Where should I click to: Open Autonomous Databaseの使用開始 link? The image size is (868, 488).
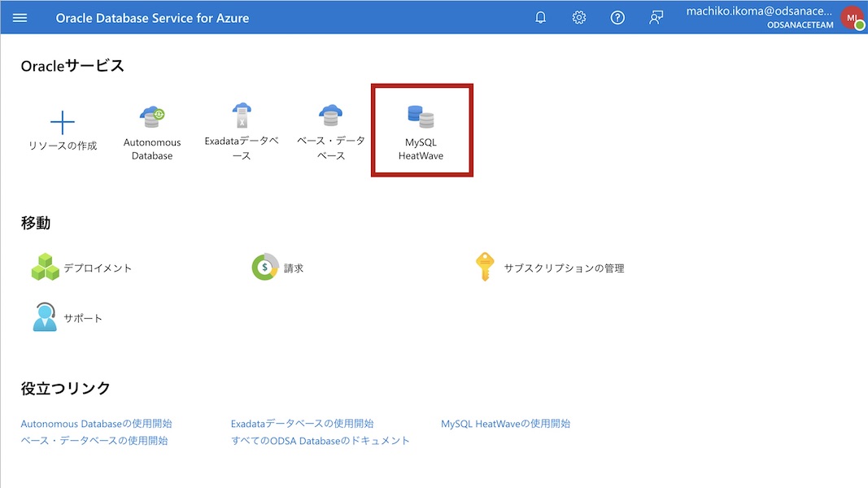coord(96,424)
